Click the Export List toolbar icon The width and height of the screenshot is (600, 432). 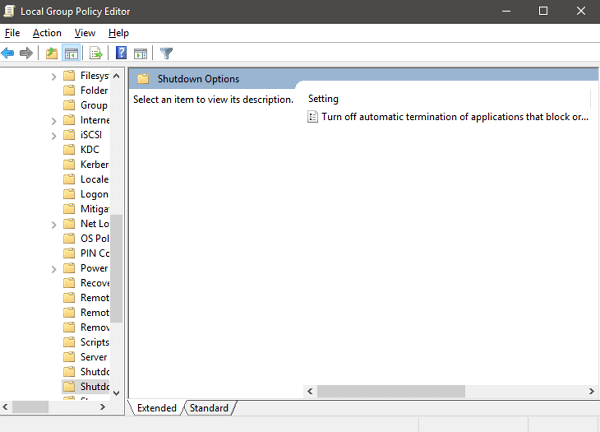pyautogui.click(x=96, y=53)
